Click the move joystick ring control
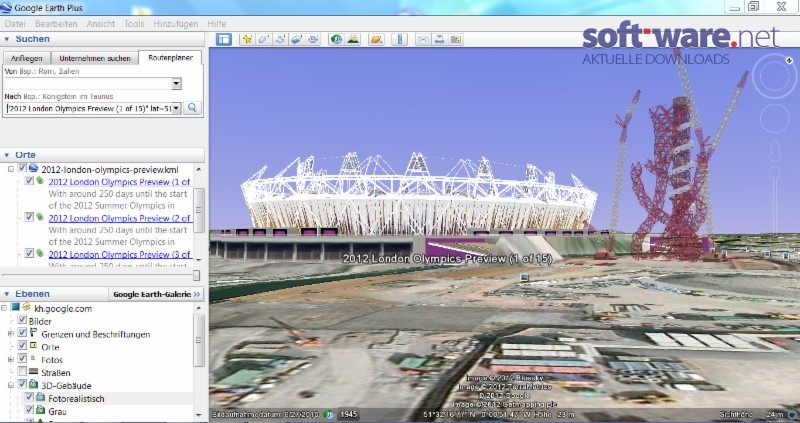800x423 pixels. pyautogui.click(x=774, y=118)
